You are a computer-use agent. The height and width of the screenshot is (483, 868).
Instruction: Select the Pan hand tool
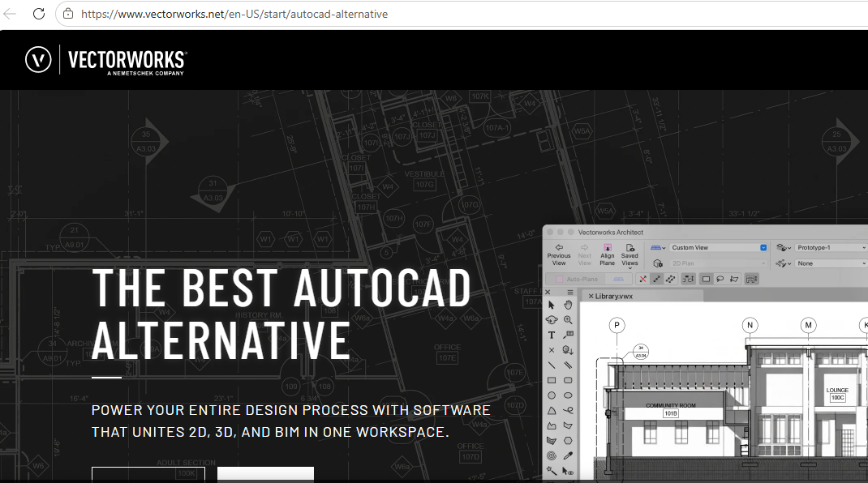(568, 305)
